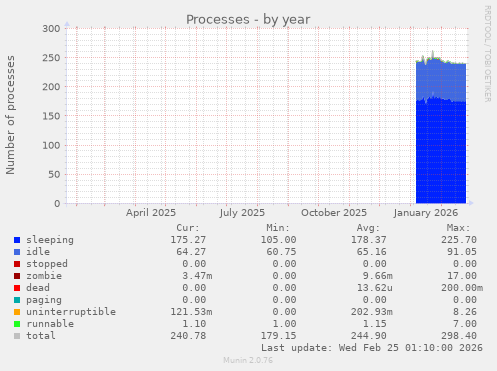The height and width of the screenshot is (371, 497).
Task: Click the 'Munin 2.0.76' version text
Action: click(248, 360)
